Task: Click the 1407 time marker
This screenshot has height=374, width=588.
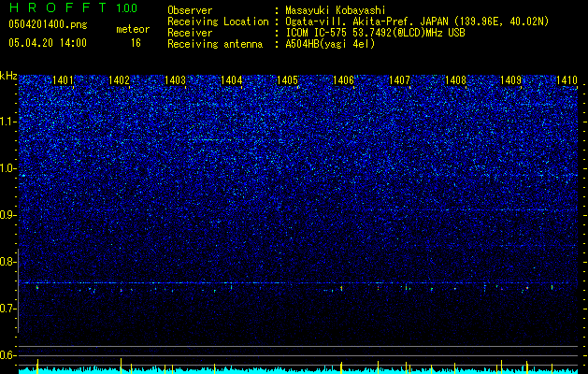Action: click(x=399, y=79)
